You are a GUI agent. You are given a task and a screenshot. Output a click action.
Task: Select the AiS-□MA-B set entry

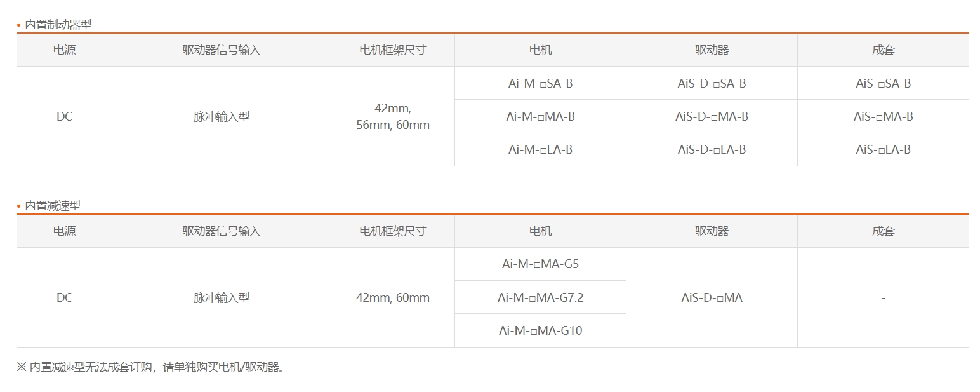pos(883,116)
